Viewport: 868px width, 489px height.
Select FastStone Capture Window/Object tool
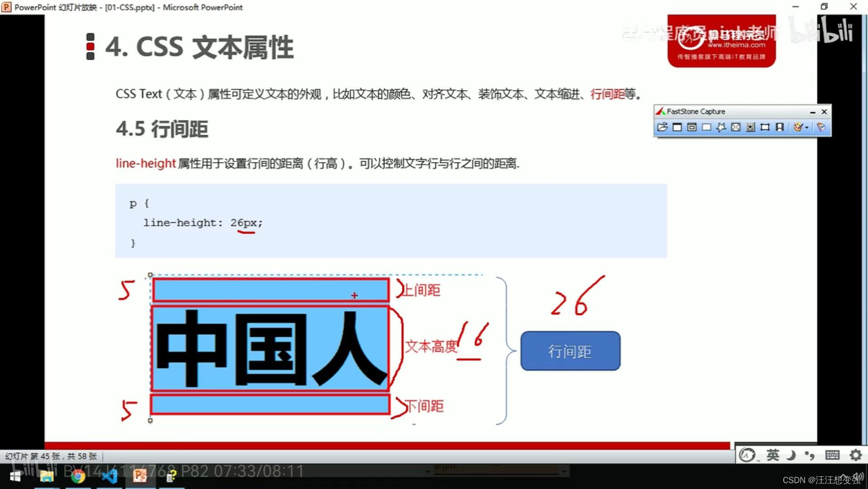click(691, 127)
